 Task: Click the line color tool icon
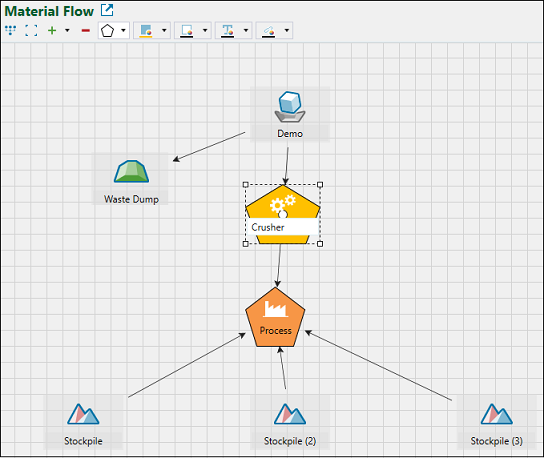269,31
